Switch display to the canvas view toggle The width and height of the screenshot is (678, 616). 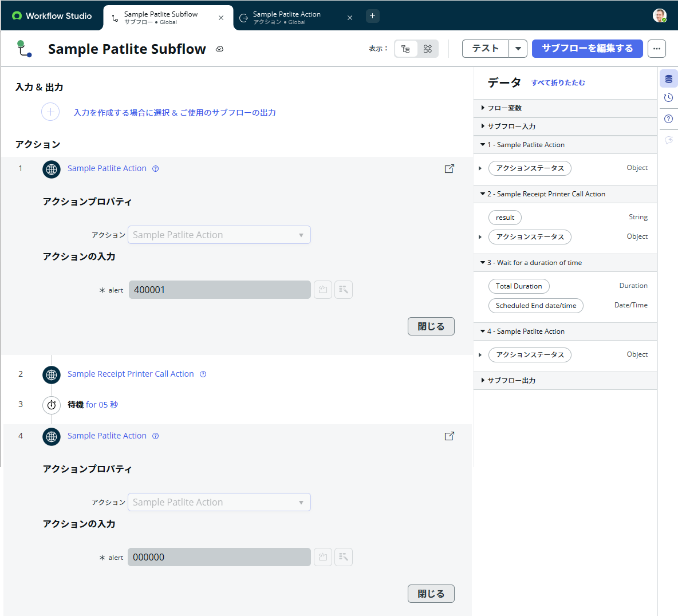(427, 49)
